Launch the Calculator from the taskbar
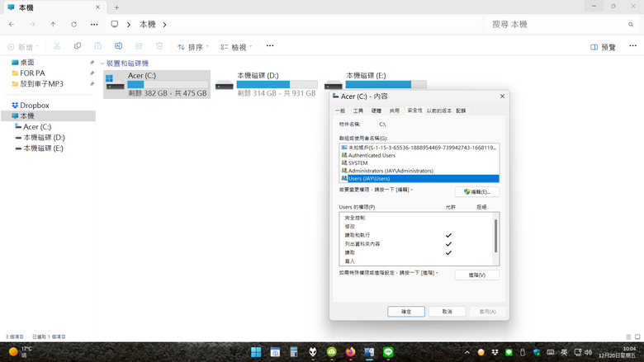The height and width of the screenshot is (362, 644). pos(294,352)
